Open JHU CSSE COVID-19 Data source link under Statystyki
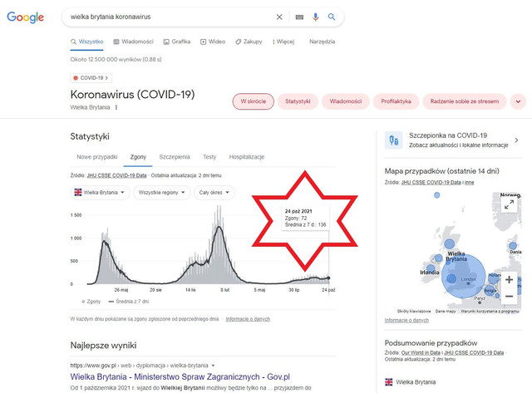Screen dimensions: 532x393 pyautogui.click(x=116, y=175)
